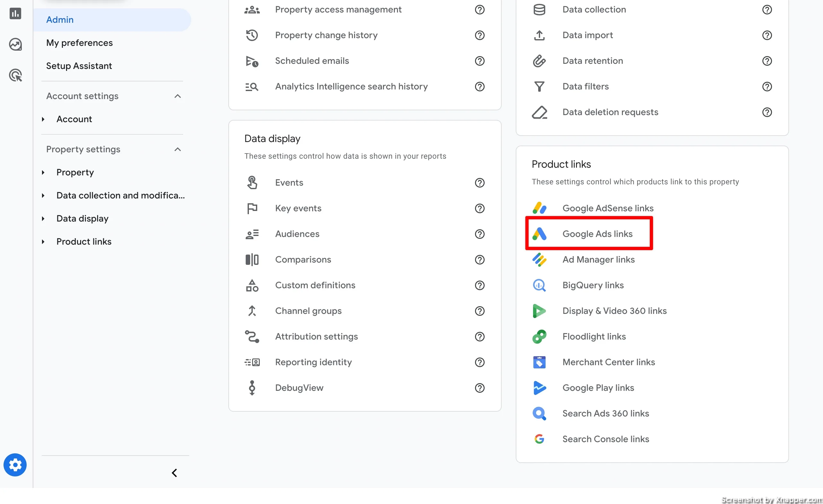Open Data filters settings
The width and height of the screenshot is (823, 504).
tap(586, 87)
